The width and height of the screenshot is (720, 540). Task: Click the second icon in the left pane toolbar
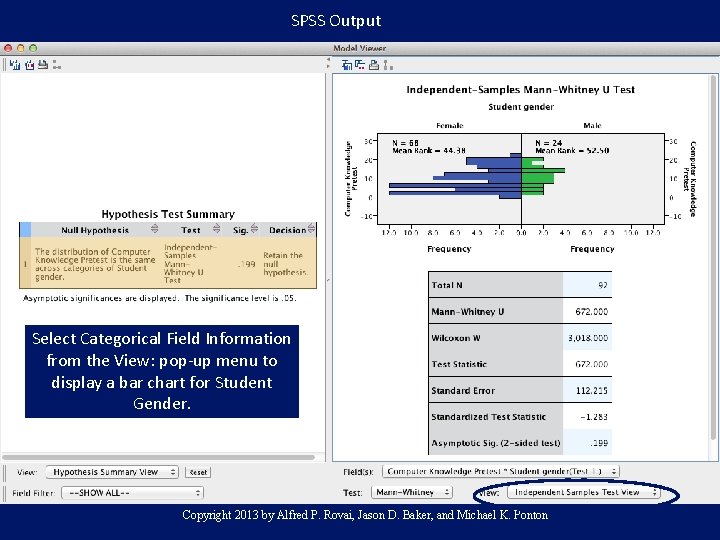coord(30,65)
